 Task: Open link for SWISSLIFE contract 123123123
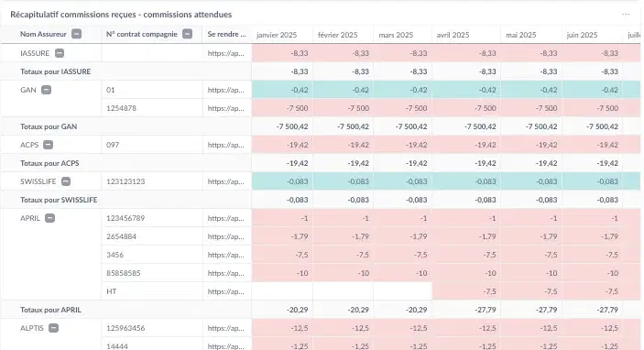[225, 181]
